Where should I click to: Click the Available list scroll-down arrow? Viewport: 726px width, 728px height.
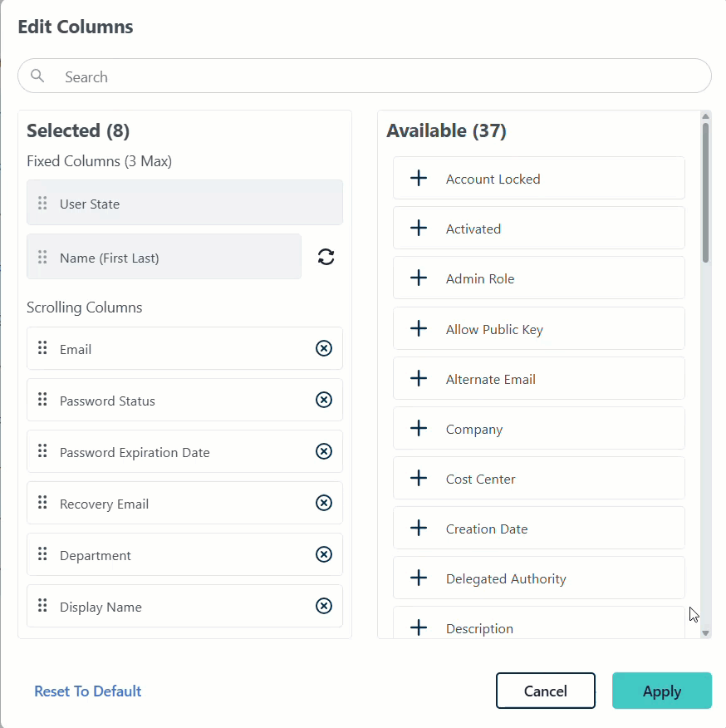coord(705,633)
